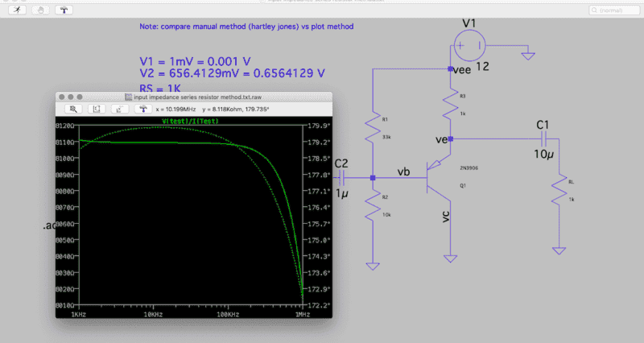This screenshot has height=343, width=644.
Task: Select the V(test)/I(Test) trace label
Action: tap(190, 122)
